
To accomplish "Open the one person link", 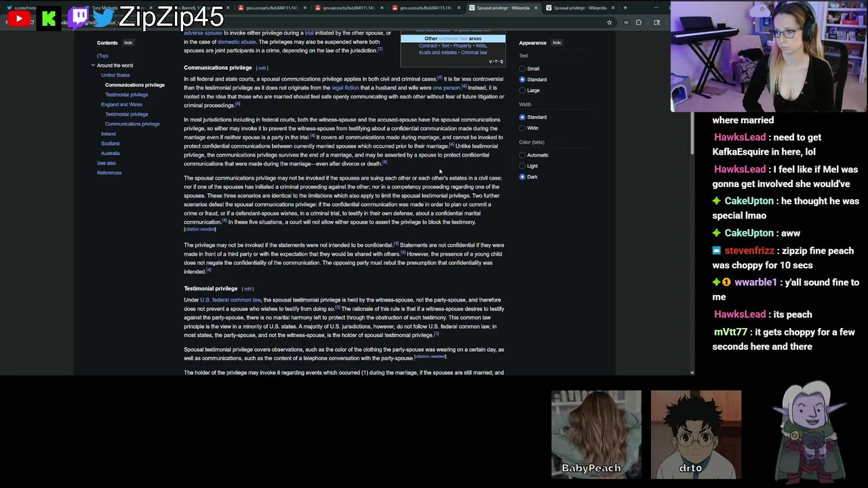I will pos(446,87).
